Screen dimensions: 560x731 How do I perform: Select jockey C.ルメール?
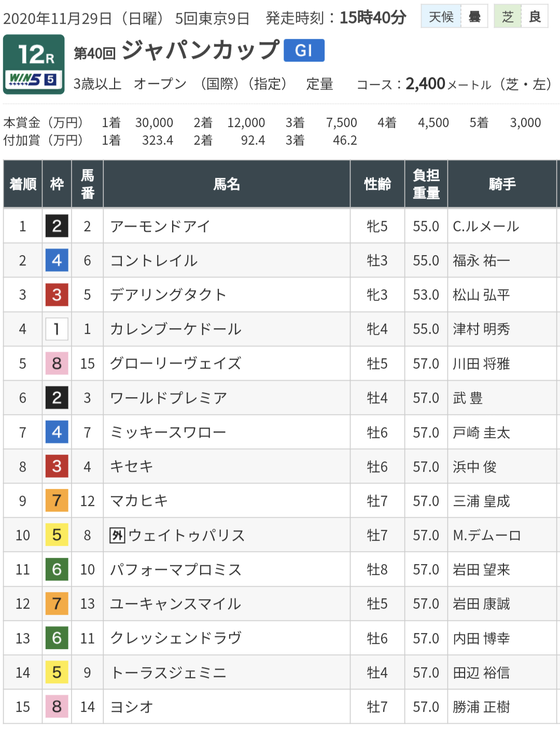click(486, 226)
